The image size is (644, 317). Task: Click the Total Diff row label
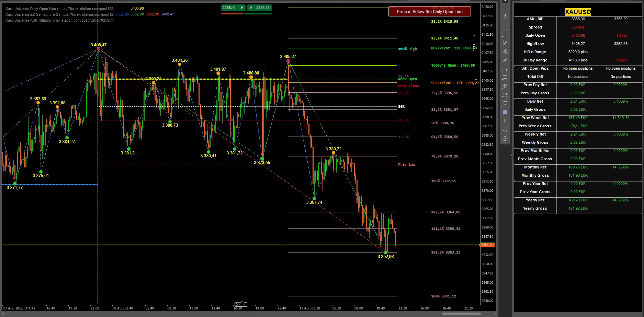[x=535, y=77]
